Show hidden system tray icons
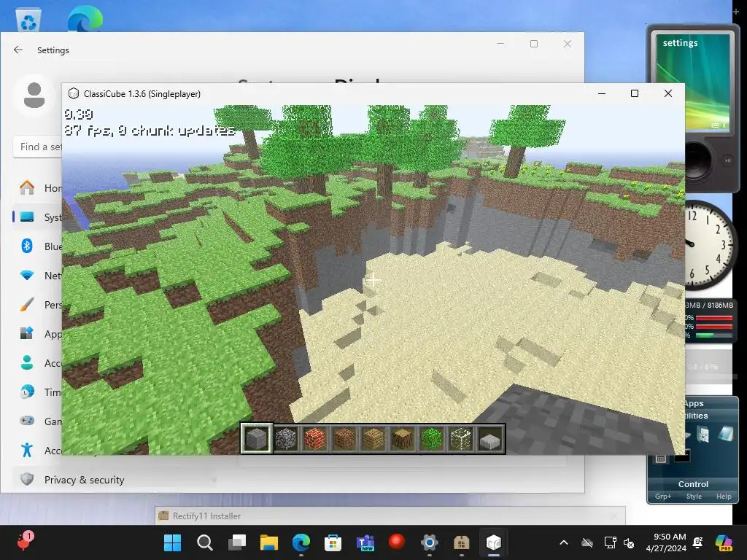 click(564, 542)
